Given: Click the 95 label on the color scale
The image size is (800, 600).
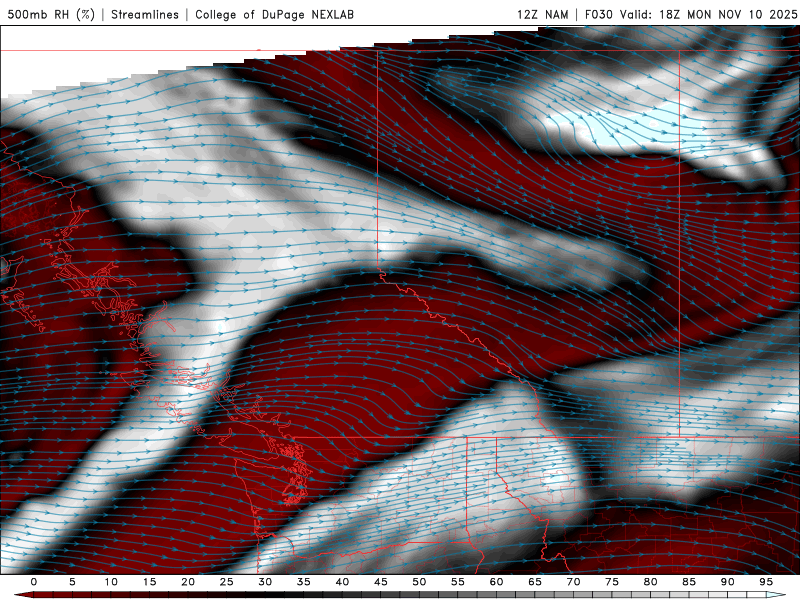Looking at the screenshot, I should (x=765, y=582).
